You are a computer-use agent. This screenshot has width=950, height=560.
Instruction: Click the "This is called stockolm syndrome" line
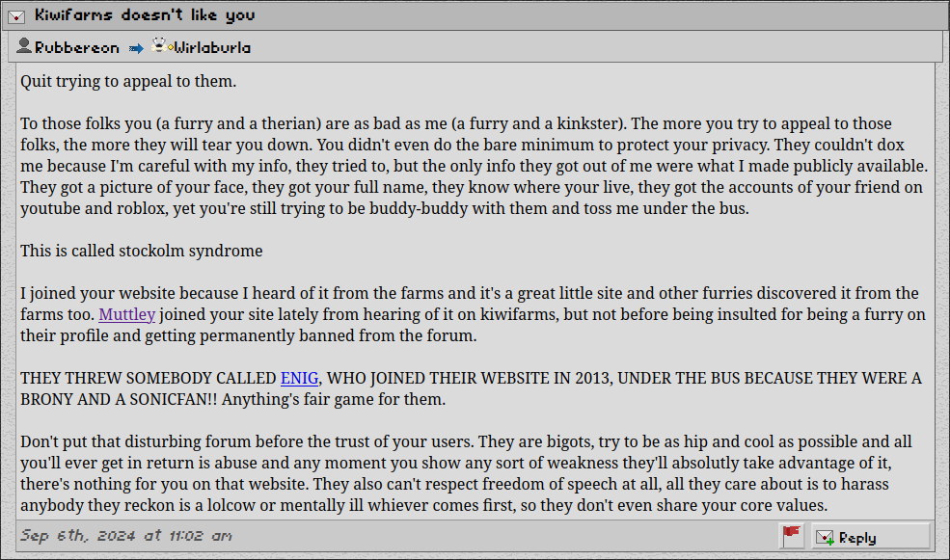[x=141, y=252]
